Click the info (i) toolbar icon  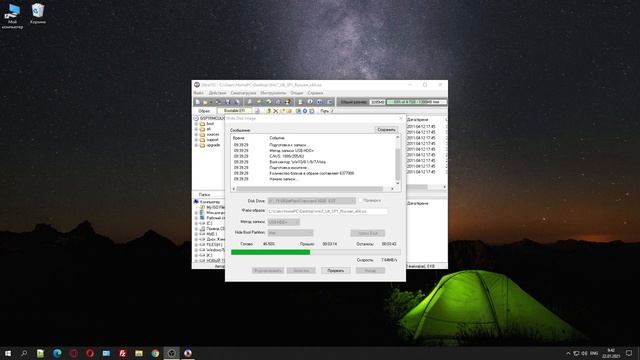point(310,102)
